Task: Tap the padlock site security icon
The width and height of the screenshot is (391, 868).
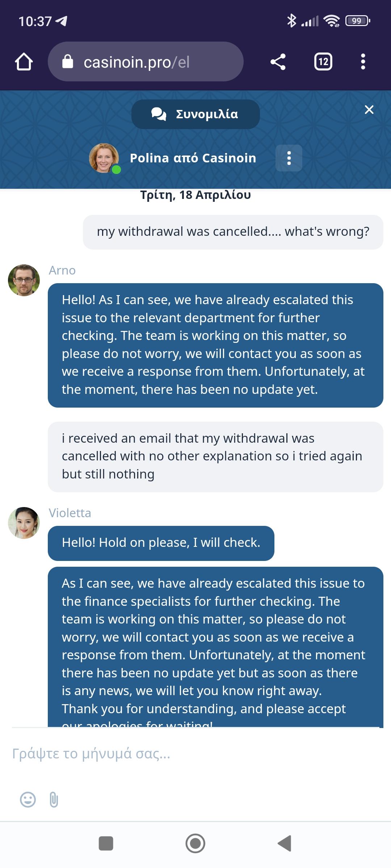Action: click(x=68, y=62)
